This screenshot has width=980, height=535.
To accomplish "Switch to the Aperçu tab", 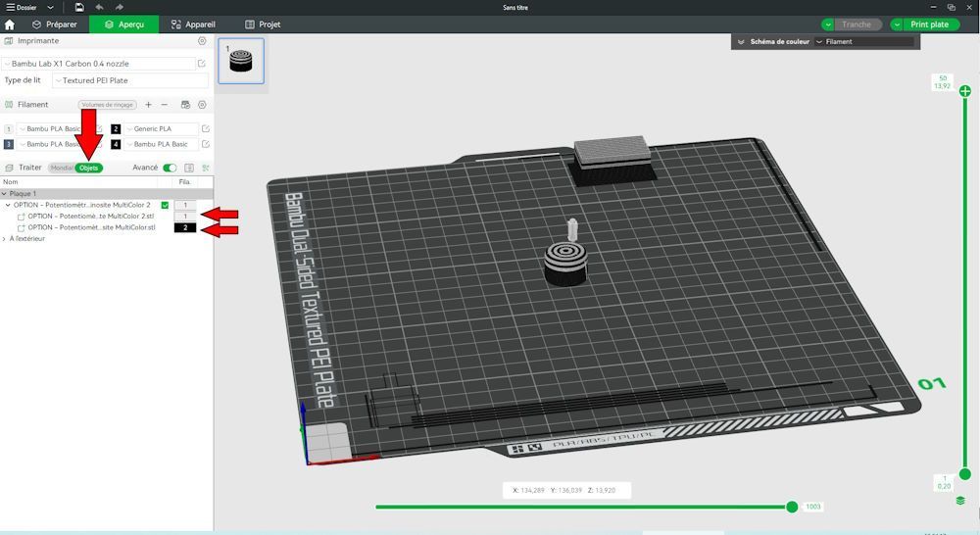I will (x=123, y=24).
